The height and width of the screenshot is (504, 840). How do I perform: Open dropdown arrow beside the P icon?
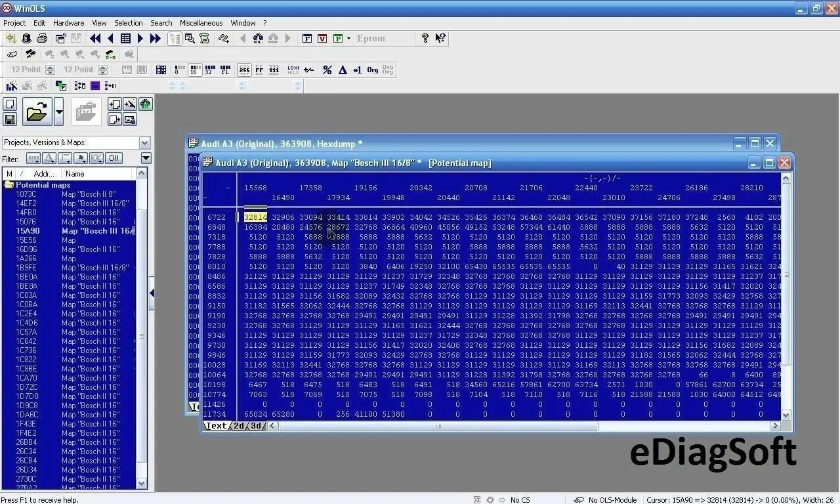349,39
